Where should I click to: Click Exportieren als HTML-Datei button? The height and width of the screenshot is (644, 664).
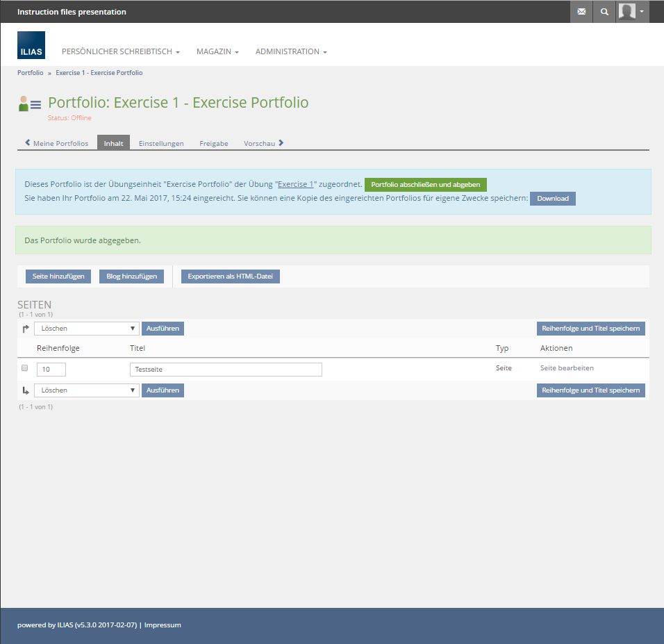230,276
